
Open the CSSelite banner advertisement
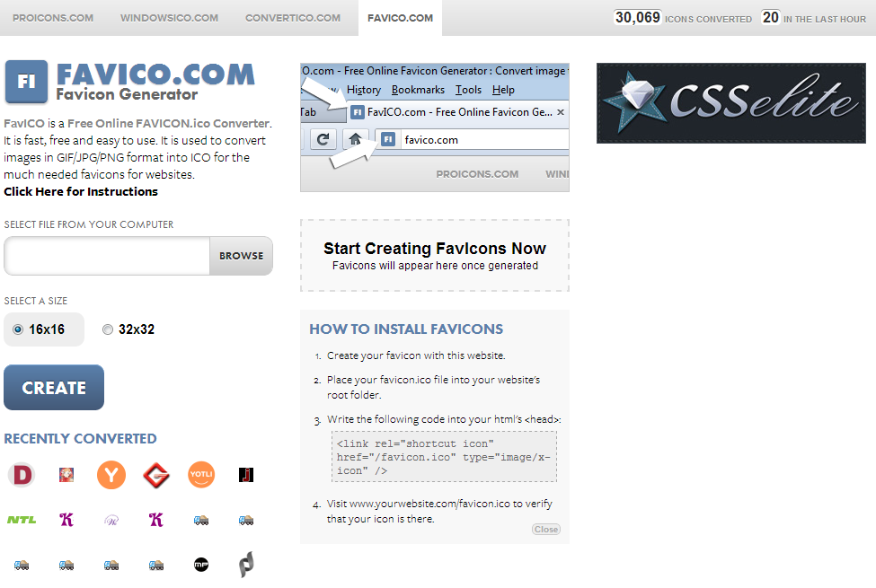[731, 103]
